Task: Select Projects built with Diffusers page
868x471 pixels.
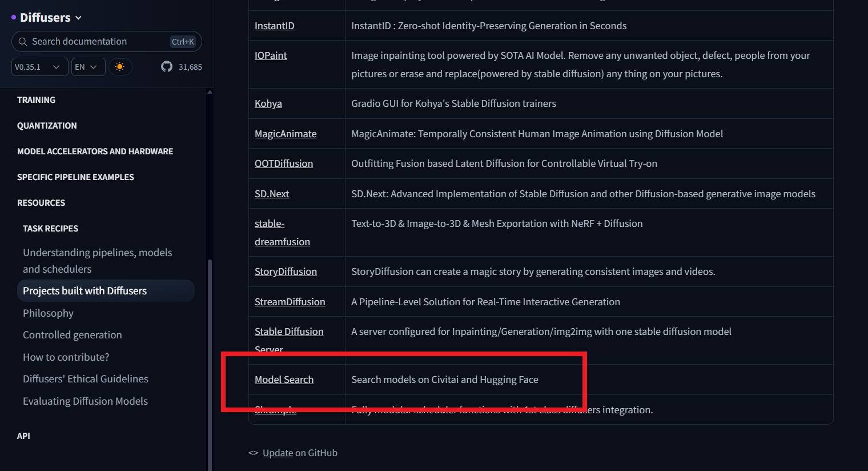Action: tap(106, 291)
